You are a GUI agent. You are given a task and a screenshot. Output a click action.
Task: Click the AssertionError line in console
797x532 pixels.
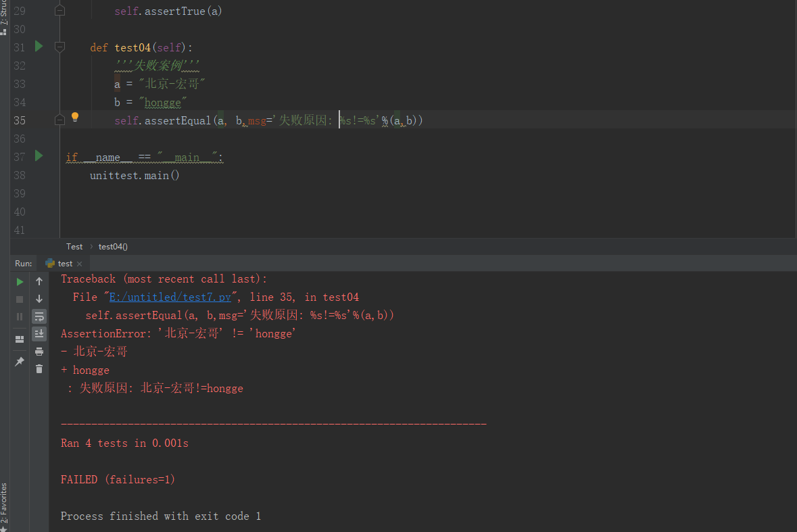click(x=178, y=333)
